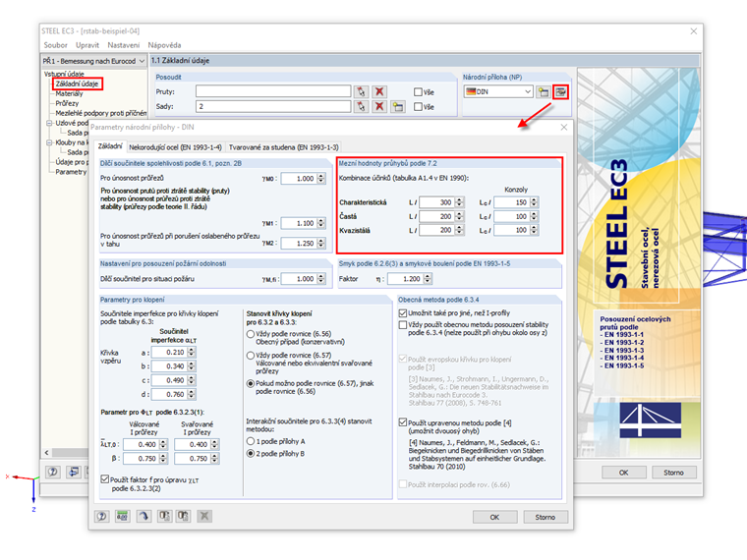
Task: Select Vždy podle rovnice (6.57) radio
Action: [x=250, y=356]
